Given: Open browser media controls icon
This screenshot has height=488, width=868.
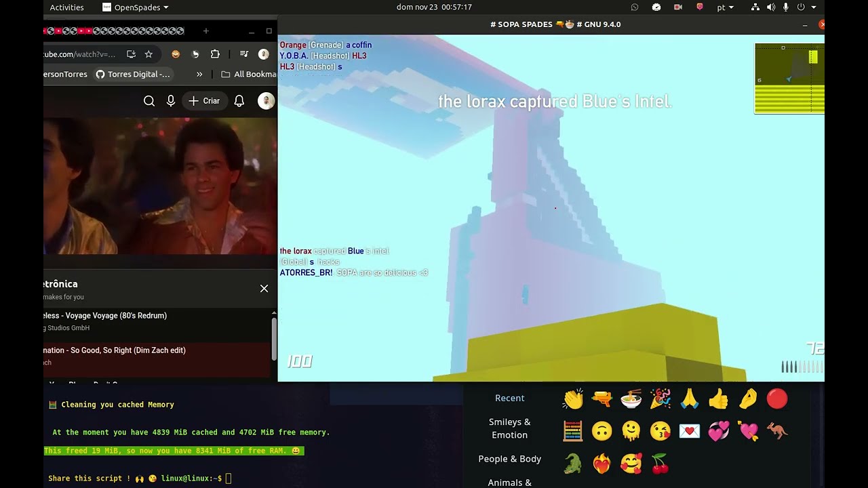Looking at the screenshot, I should click(243, 54).
